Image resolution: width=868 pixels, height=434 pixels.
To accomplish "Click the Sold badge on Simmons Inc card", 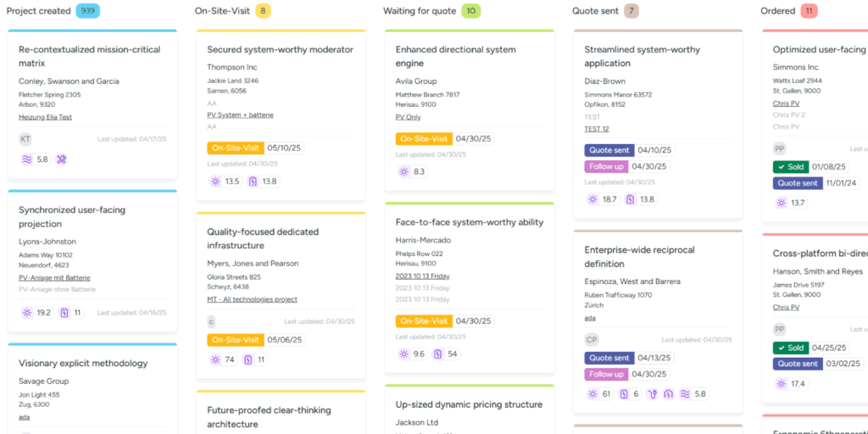I will (790, 167).
